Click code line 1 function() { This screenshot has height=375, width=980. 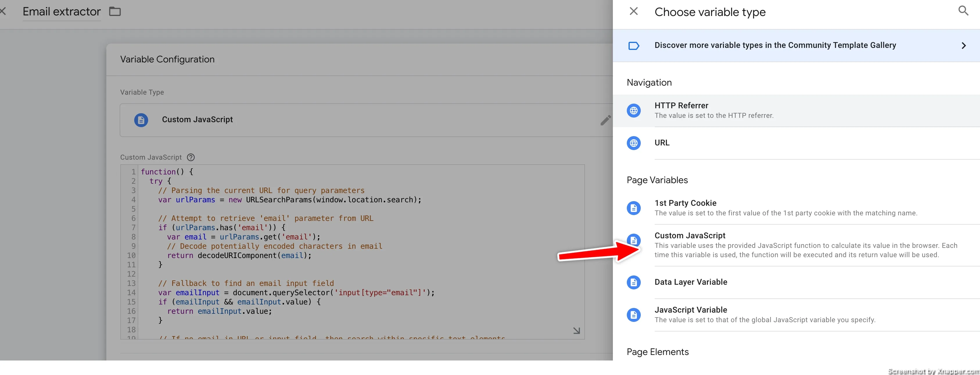click(167, 172)
